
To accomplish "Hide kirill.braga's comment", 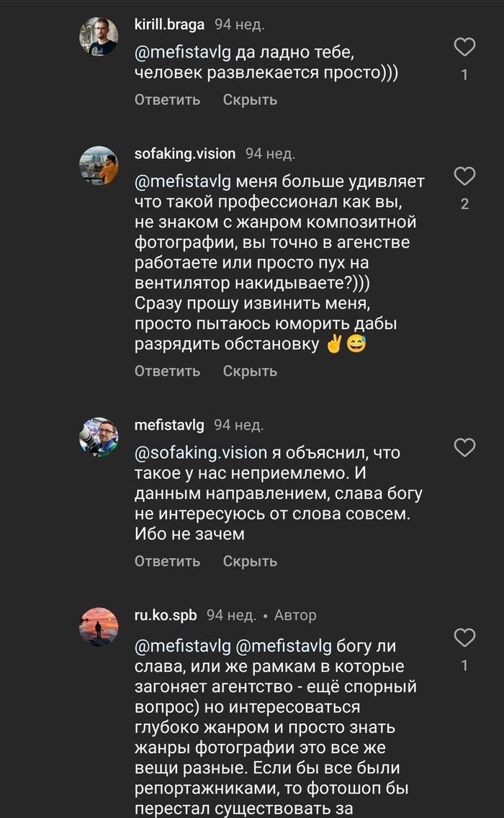I will coord(250,99).
